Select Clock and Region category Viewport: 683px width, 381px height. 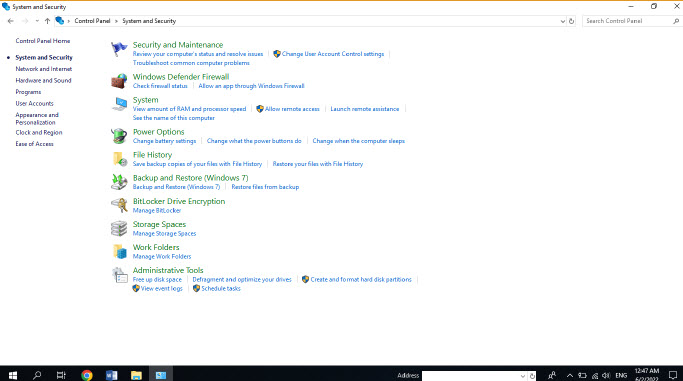point(39,132)
